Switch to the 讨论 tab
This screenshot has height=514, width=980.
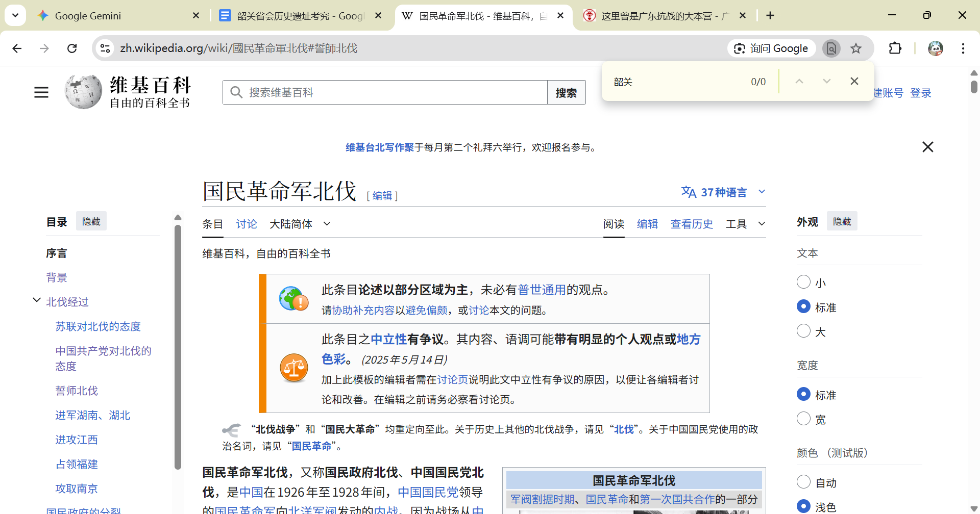pyautogui.click(x=246, y=224)
